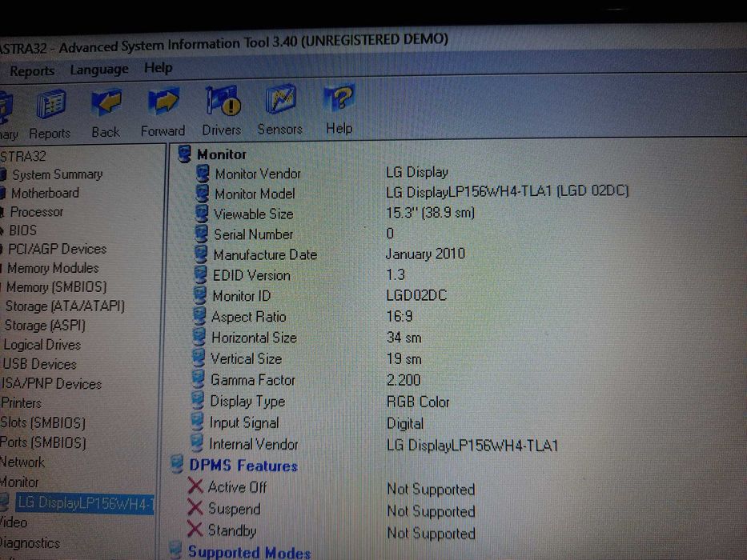Screen dimensions: 747x560
Task: Select Memory Modules in the tree
Action: coord(53,268)
